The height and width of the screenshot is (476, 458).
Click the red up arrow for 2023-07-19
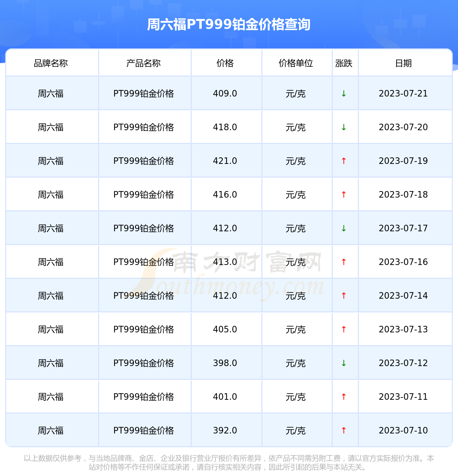[344, 161]
